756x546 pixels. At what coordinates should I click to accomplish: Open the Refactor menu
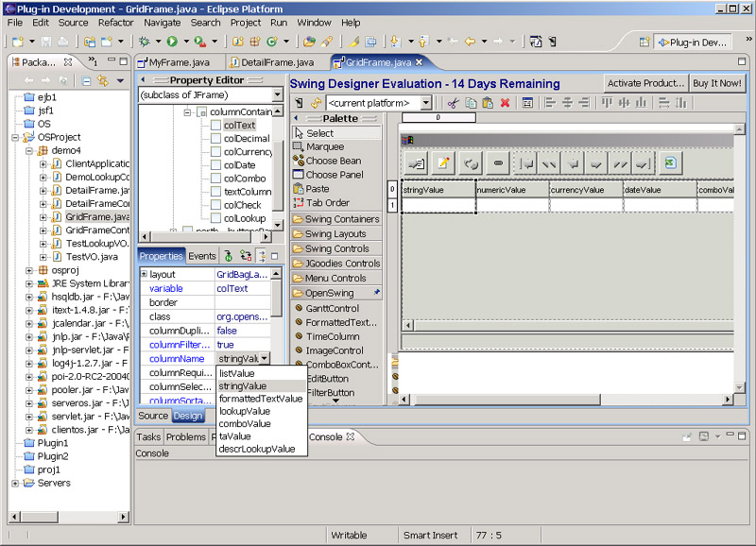[115, 22]
